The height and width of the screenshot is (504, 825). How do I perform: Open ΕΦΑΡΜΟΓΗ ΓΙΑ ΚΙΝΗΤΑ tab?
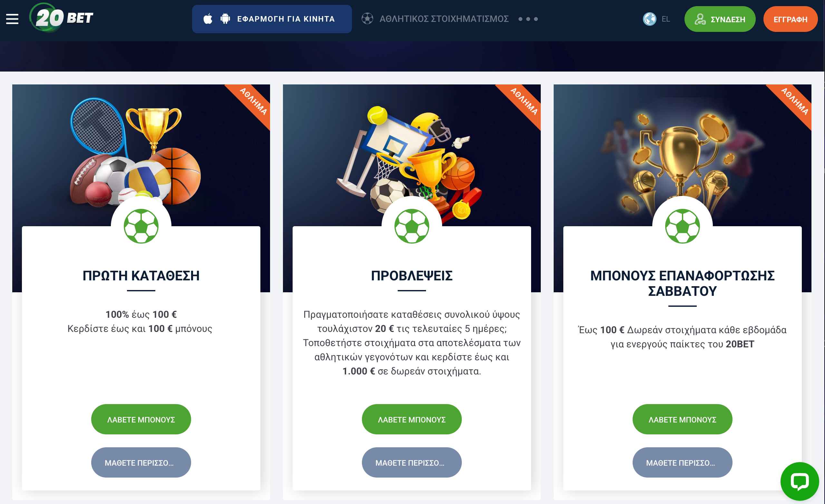(272, 19)
